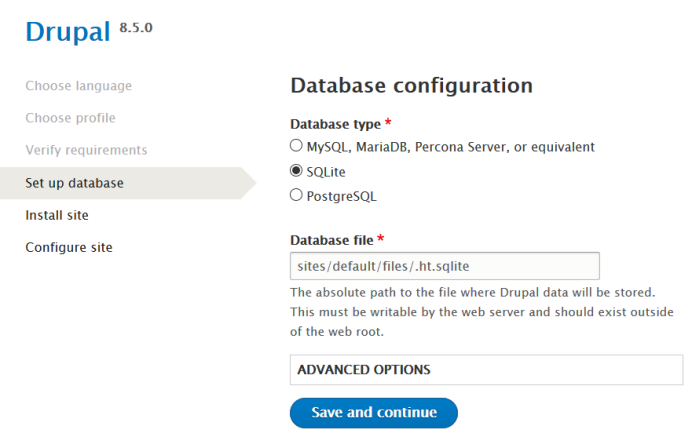Select the SQLite radio button

(296, 171)
